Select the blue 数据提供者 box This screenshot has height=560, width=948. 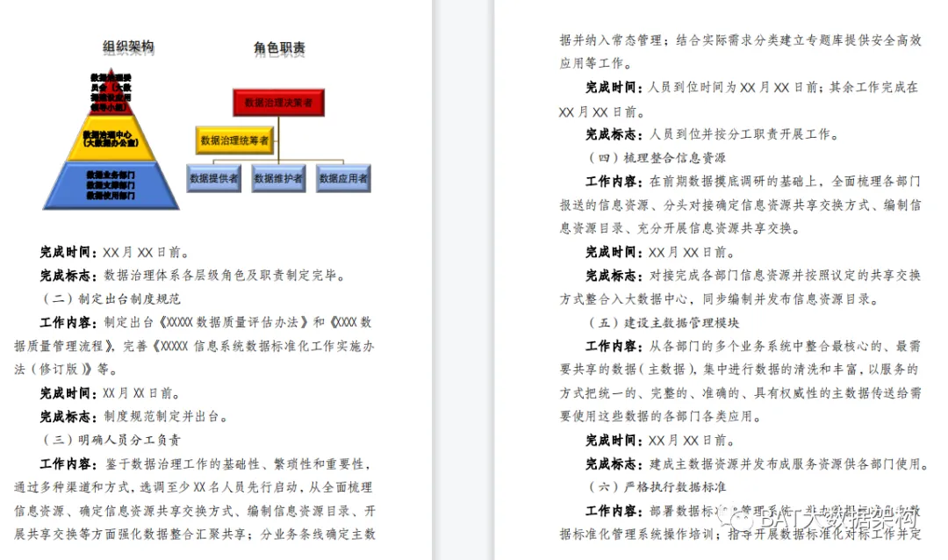[x=214, y=178]
